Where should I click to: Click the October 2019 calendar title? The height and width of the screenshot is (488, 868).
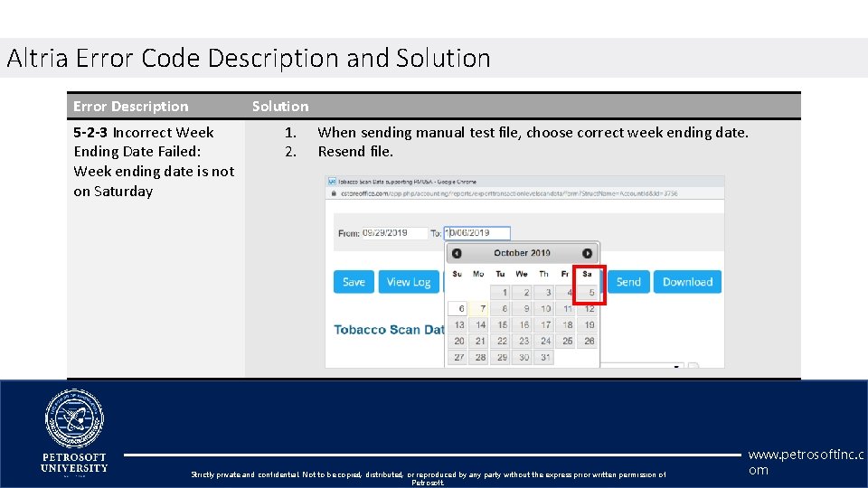click(522, 253)
